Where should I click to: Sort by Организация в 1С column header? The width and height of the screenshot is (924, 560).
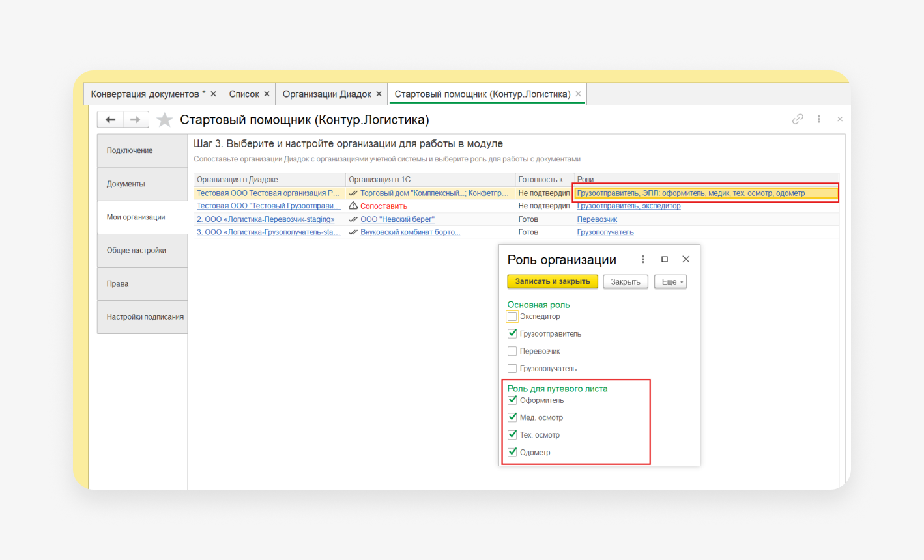pos(431,180)
